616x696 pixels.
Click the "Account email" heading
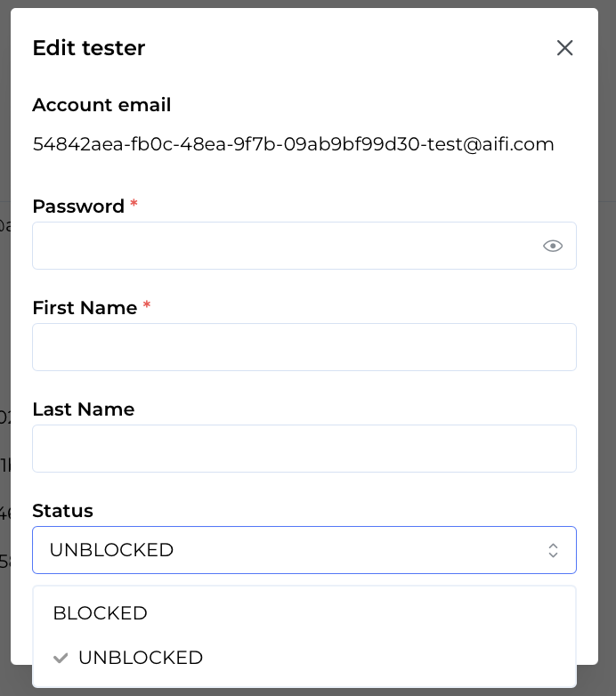pos(101,105)
